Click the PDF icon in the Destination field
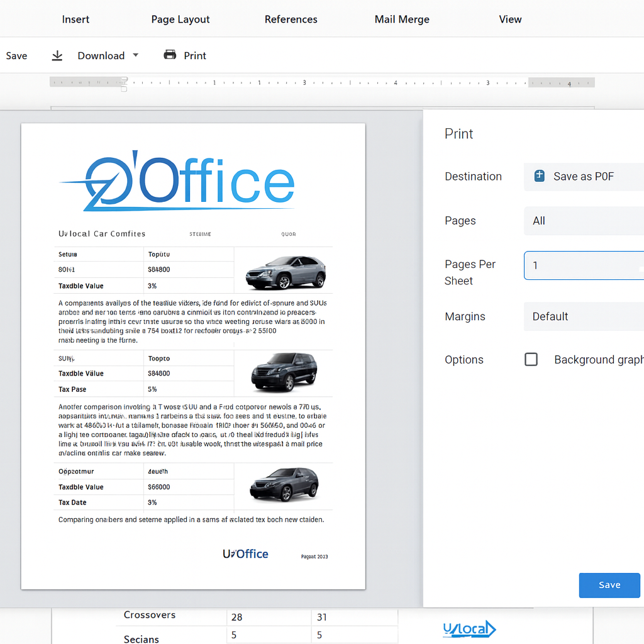Image resolution: width=644 pixels, height=644 pixels. click(x=539, y=176)
